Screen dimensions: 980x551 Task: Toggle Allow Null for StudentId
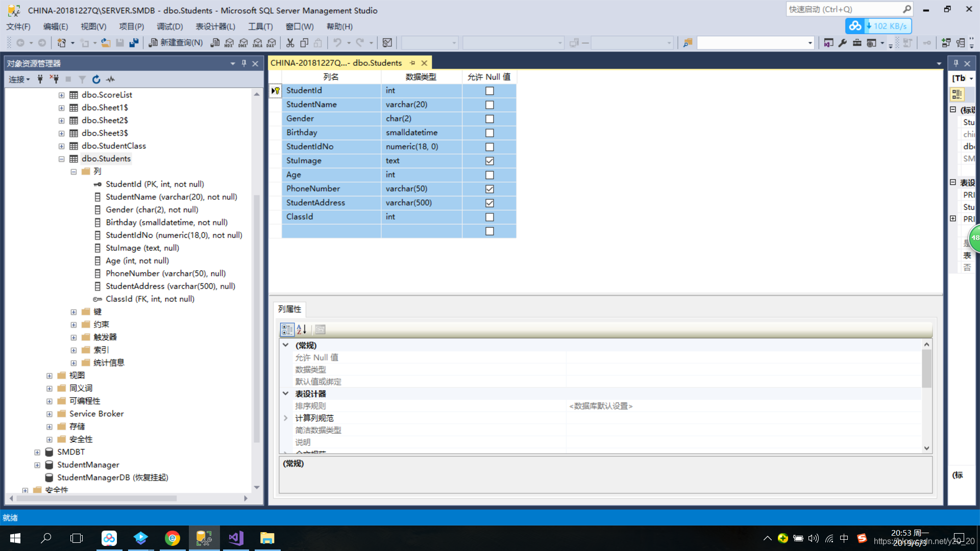click(489, 91)
